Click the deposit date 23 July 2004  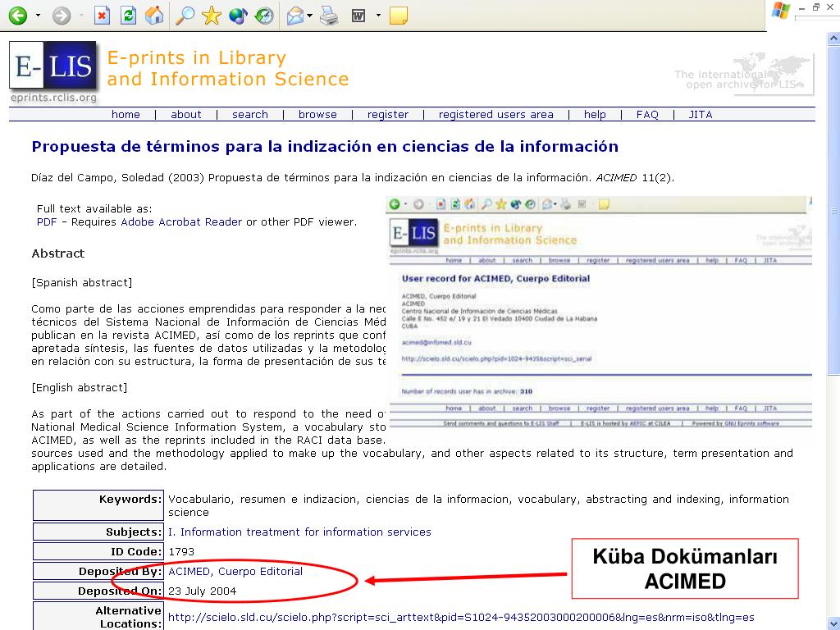(x=202, y=591)
